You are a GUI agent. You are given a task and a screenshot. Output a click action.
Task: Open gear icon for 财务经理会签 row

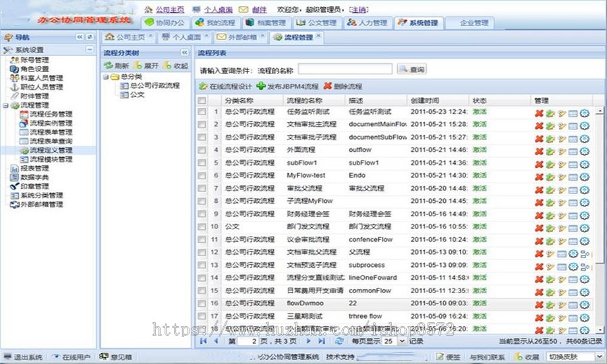[x=585, y=216]
